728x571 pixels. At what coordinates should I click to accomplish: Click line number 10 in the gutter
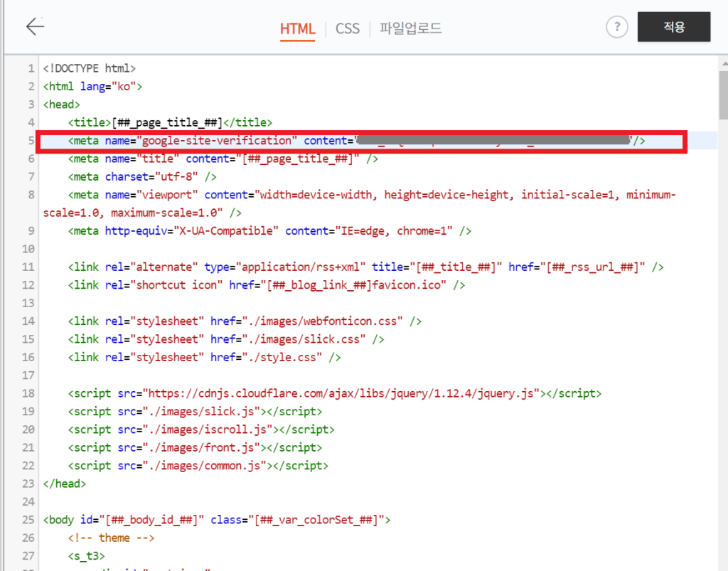28,249
